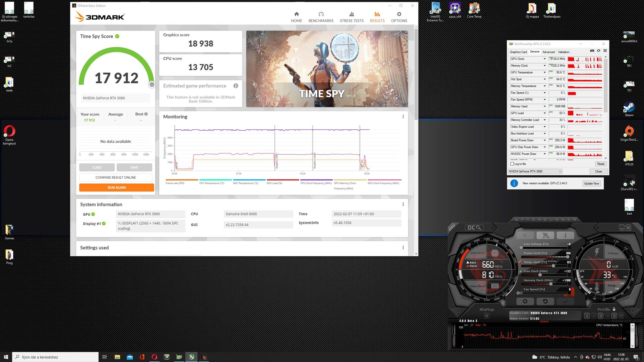
Task: Open the OC Scanner in Afterburner
Action: [x=474, y=227]
